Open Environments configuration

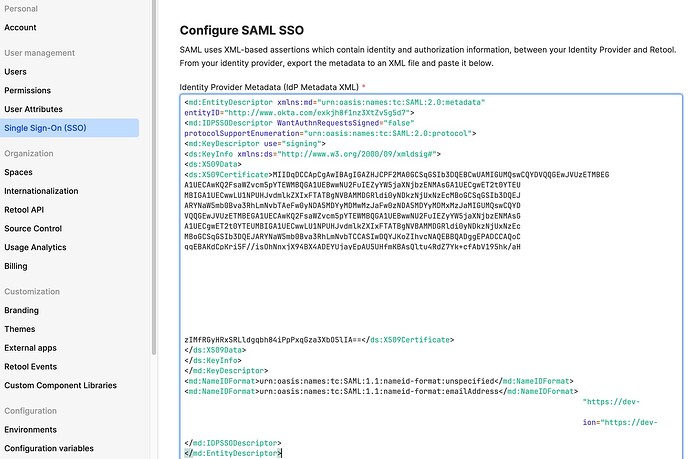tap(30, 430)
